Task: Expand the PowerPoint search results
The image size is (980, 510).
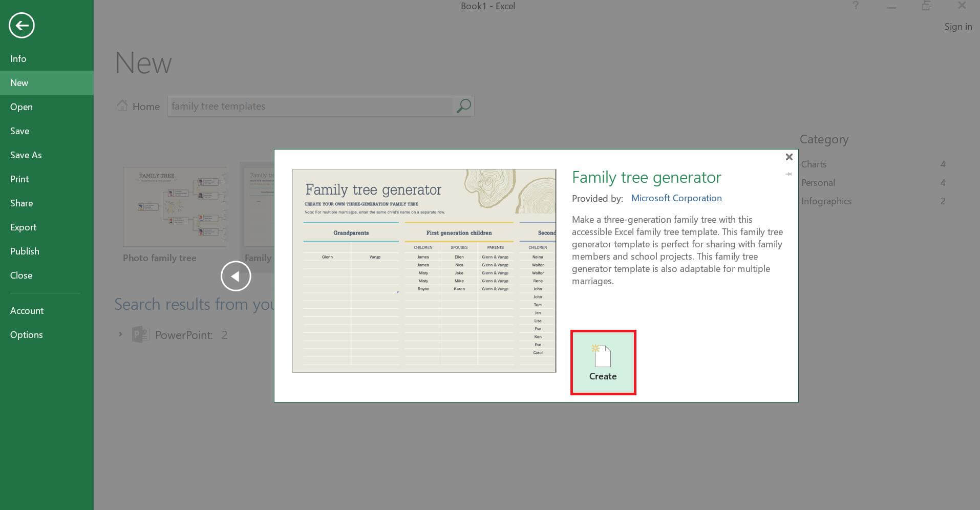Action: (121, 334)
